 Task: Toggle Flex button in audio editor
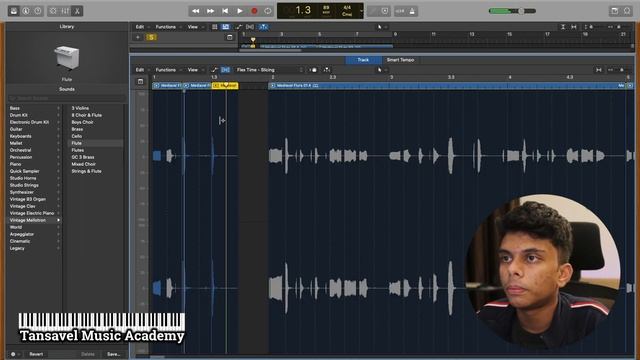coord(225,70)
